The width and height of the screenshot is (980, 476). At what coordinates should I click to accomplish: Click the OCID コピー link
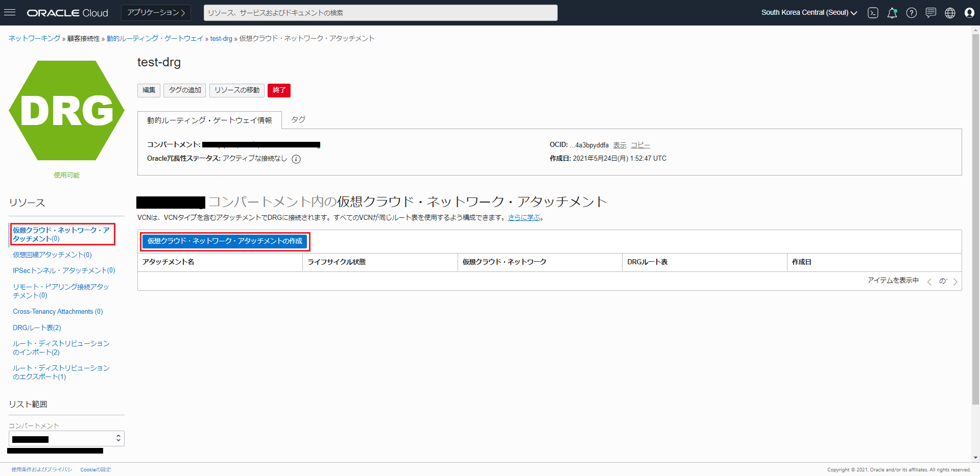point(640,145)
